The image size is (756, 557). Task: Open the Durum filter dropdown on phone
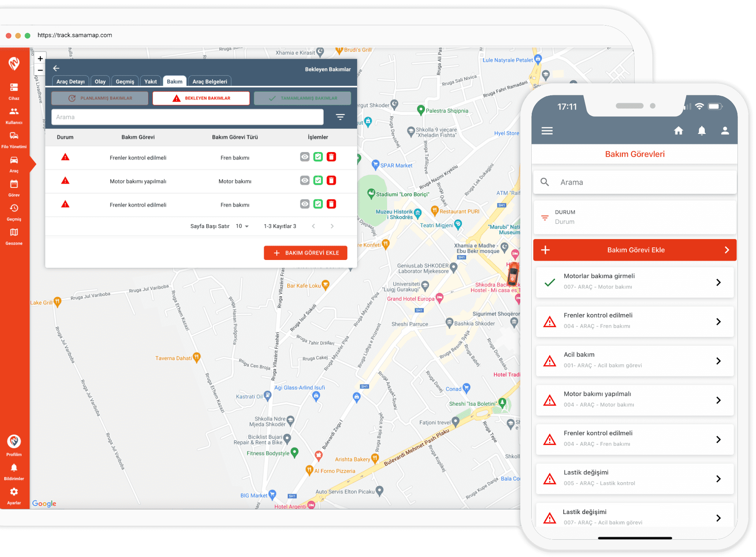click(x=635, y=217)
